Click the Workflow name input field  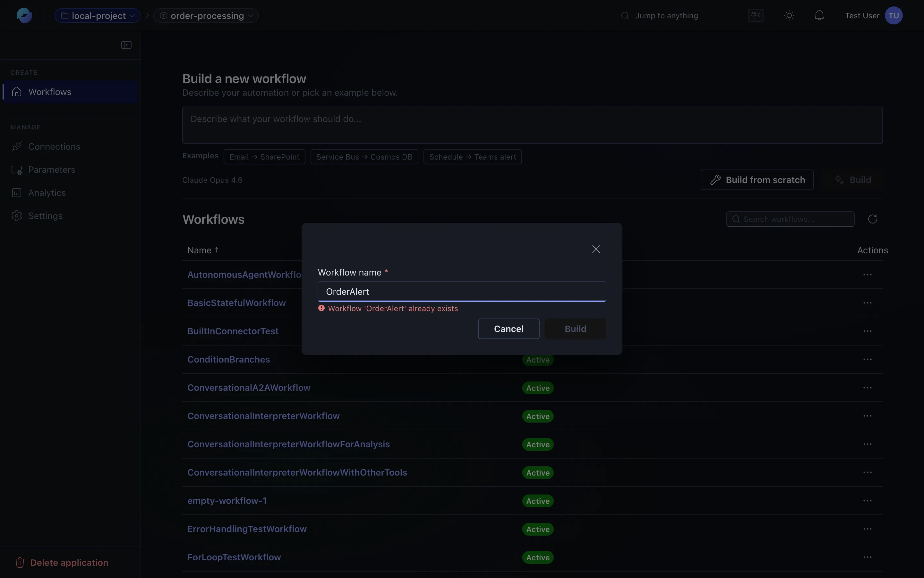tap(462, 292)
